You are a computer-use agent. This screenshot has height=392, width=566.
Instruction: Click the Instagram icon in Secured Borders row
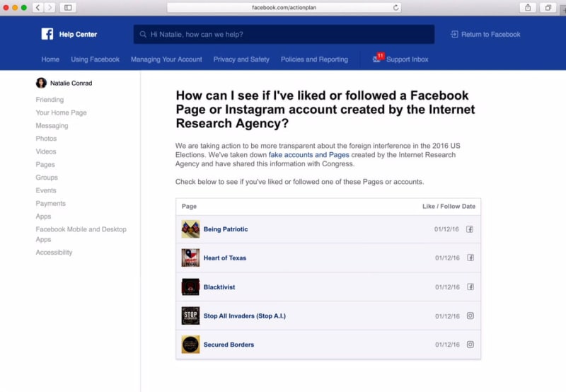point(470,345)
